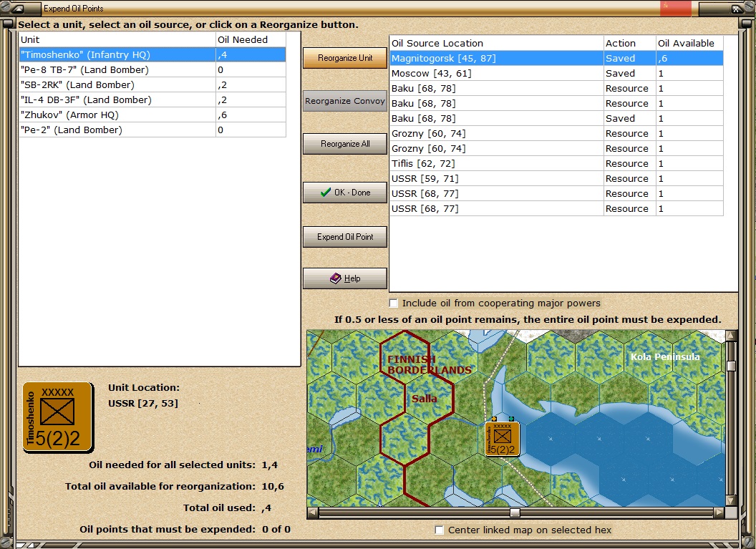Image resolution: width=756 pixels, height=549 pixels.
Task: Open Help with the book button
Action: 345,278
